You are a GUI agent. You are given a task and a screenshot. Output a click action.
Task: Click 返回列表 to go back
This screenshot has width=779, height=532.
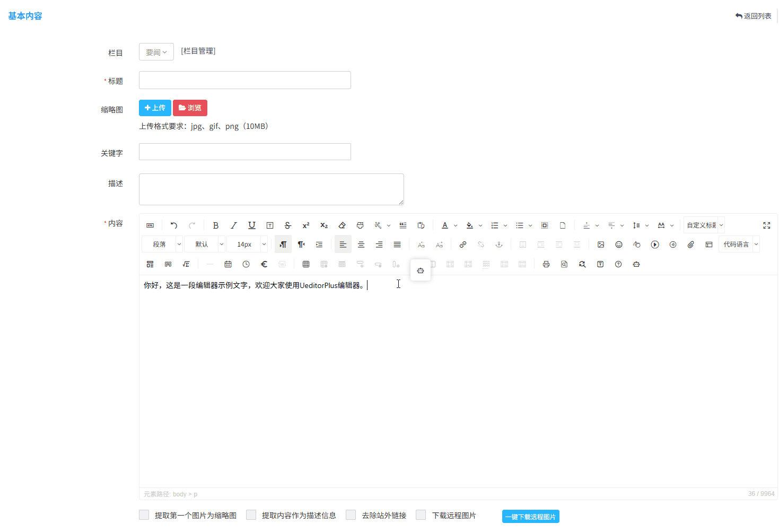point(753,16)
